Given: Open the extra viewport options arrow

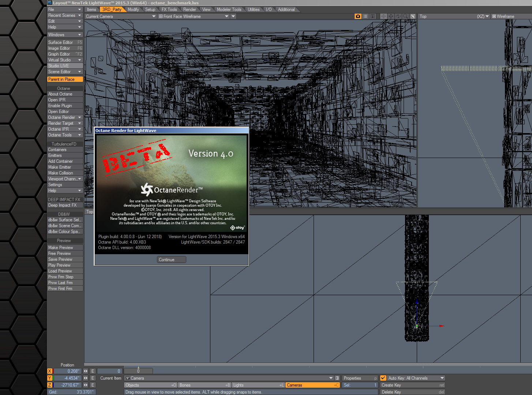Looking at the screenshot, I should [233, 16].
